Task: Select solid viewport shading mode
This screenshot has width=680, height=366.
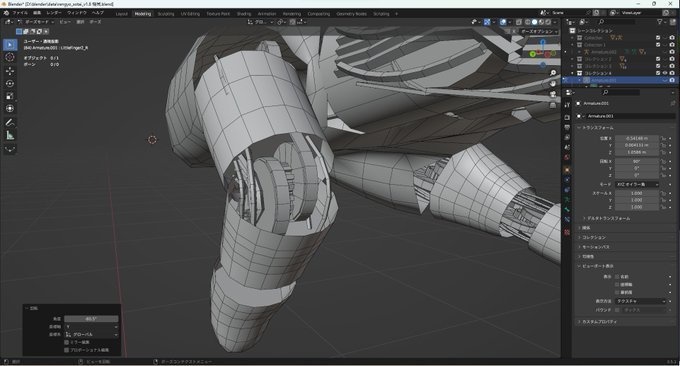Action: click(534, 22)
